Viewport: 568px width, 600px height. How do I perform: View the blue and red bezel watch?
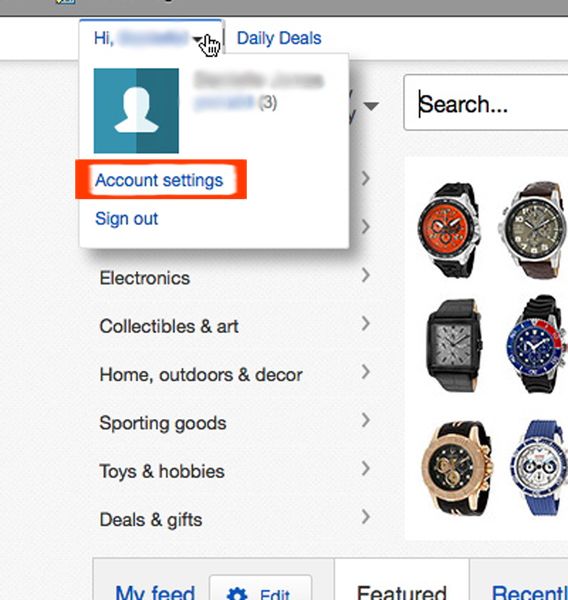point(537,344)
